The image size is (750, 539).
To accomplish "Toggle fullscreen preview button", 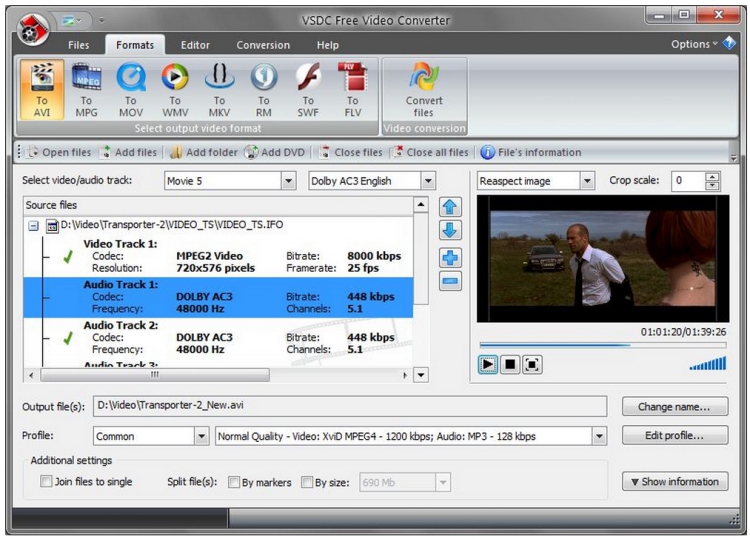I will click(x=532, y=365).
